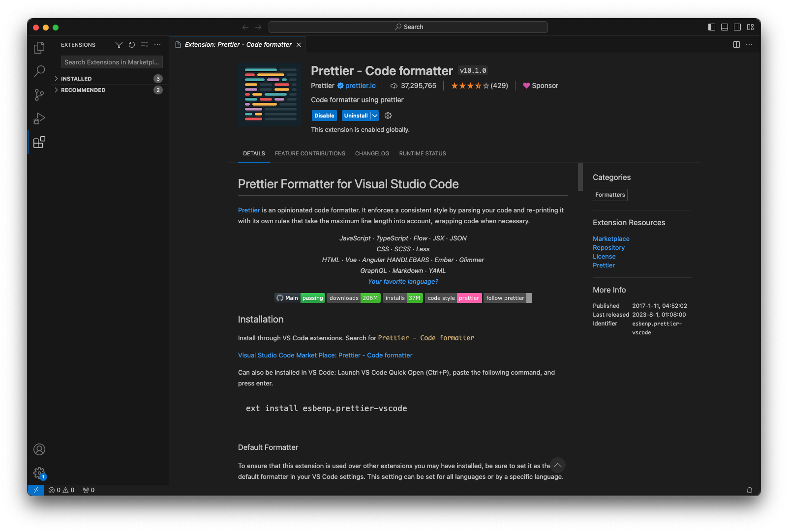This screenshot has width=788, height=532.
Task: Clear extensions search results icon
Action: pyautogui.click(x=145, y=45)
